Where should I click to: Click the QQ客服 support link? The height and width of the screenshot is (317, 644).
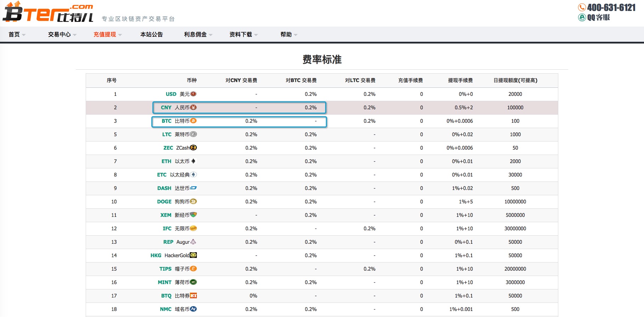[598, 17]
